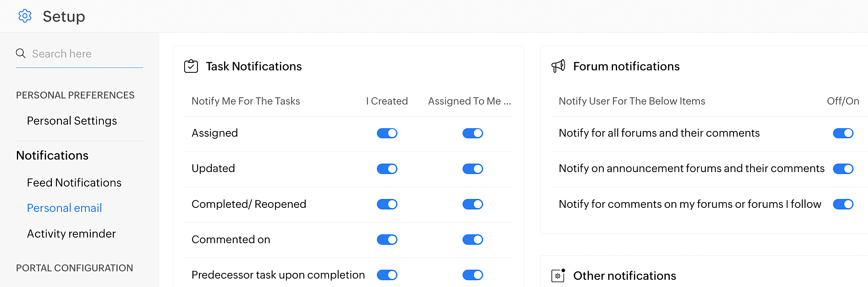Toggle Completed/Reopened notifications under I Created
Image resolution: width=868 pixels, height=287 pixels.
387,204
